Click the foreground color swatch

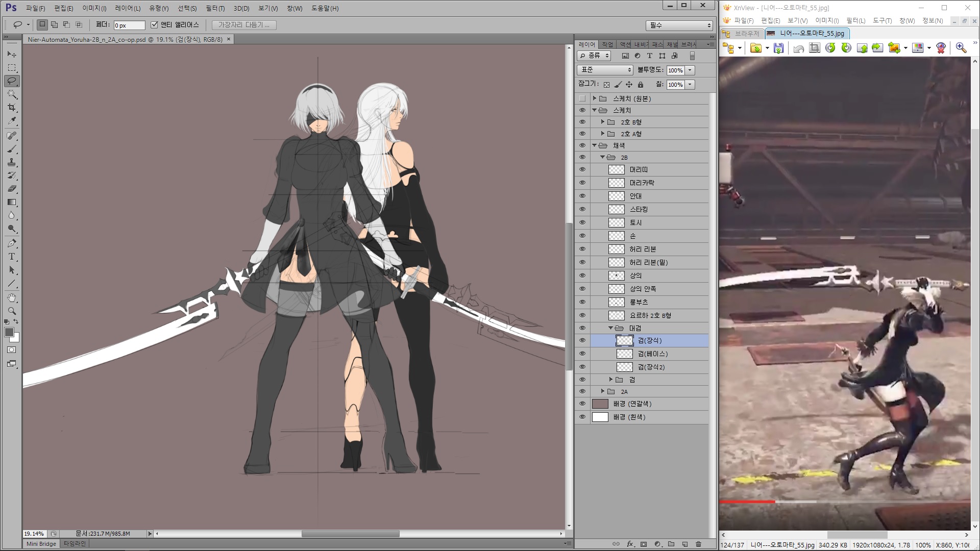tap(9, 333)
